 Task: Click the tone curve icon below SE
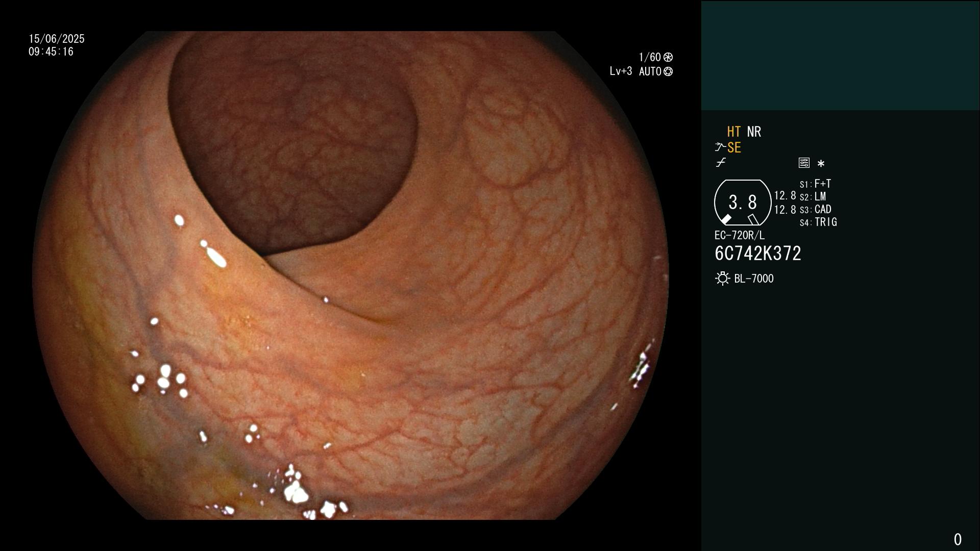(721, 163)
